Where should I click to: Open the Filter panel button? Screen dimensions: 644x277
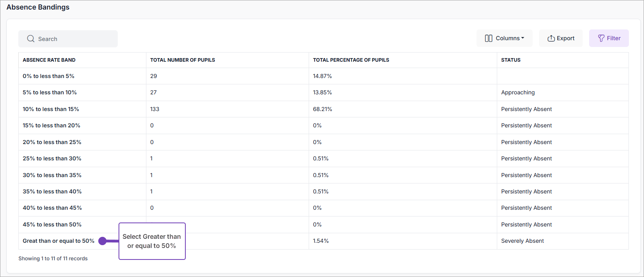click(x=609, y=38)
